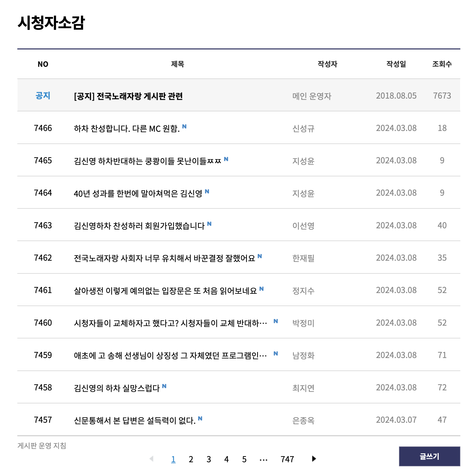This screenshot has height=476, width=469.
Task: Click post number 7463
Action: pyautogui.click(x=43, y=225)
